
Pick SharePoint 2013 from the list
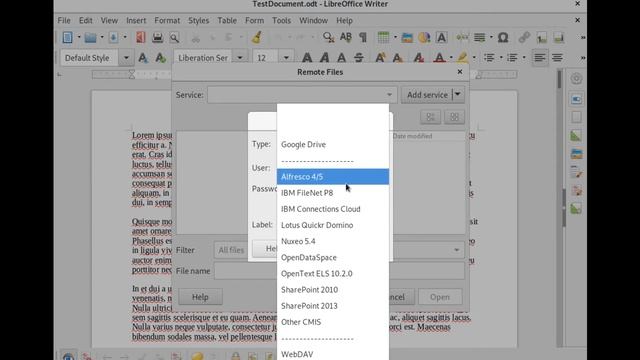pyautogui.click(x=333, y=306)
